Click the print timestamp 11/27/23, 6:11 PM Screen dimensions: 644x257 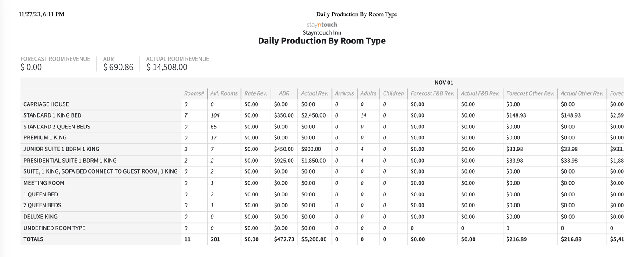(42, 14)
